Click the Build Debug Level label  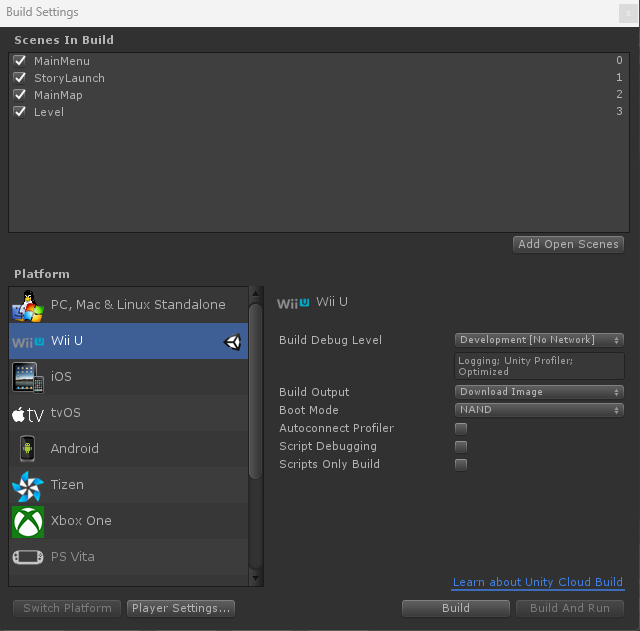pyautogui.click(x=330, y=340)
